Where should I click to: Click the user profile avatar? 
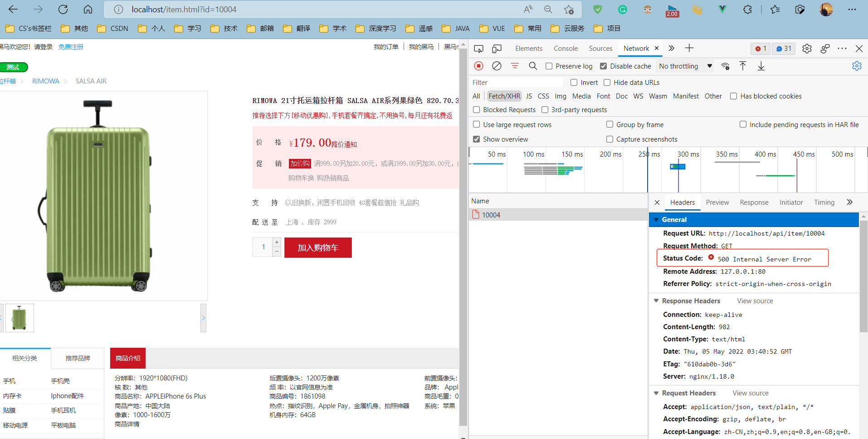(x=826, y=9)
